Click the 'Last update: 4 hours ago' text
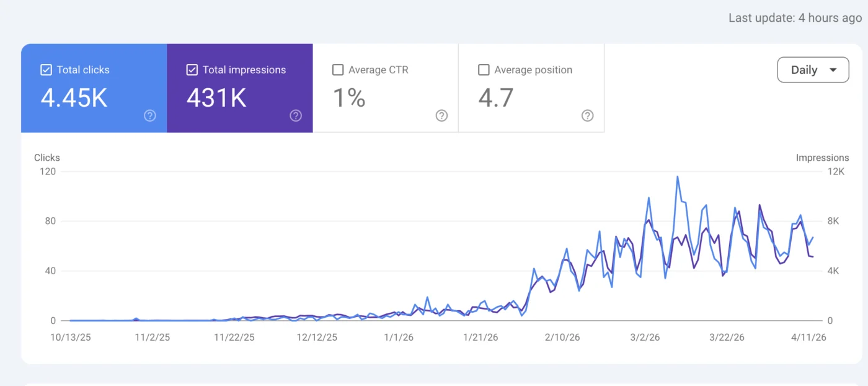 coord(795,18)
